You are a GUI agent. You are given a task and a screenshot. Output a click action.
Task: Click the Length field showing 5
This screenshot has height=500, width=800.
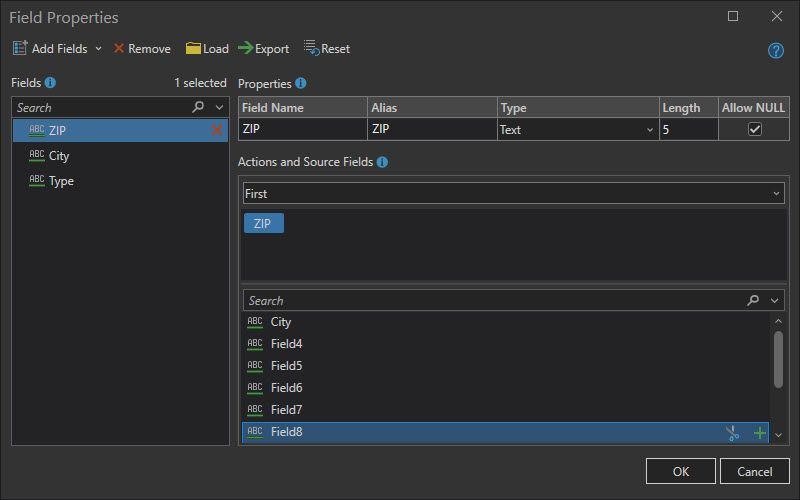tap(689, 130)
